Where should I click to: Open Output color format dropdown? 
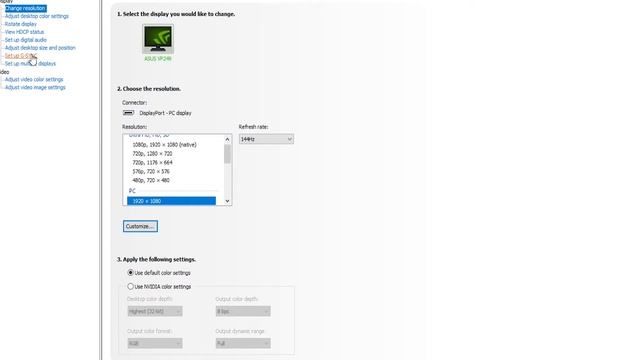tap(155, 344)
